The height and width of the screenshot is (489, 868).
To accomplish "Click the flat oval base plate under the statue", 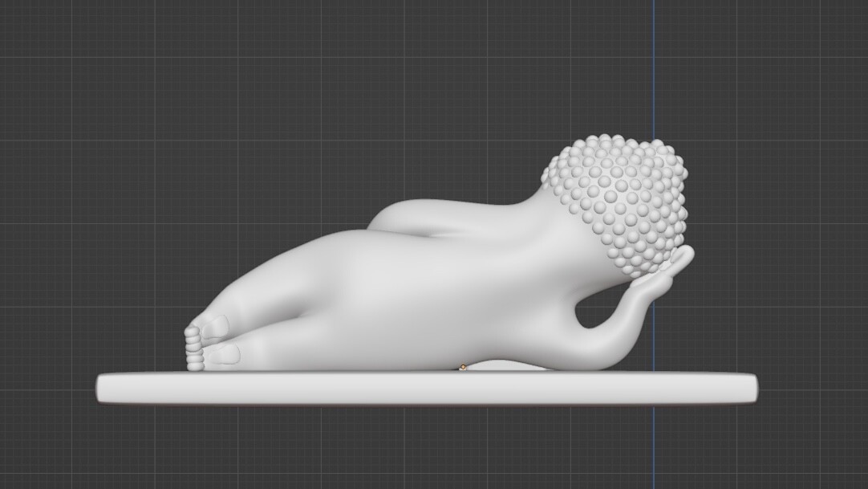I will pos(427,388).
